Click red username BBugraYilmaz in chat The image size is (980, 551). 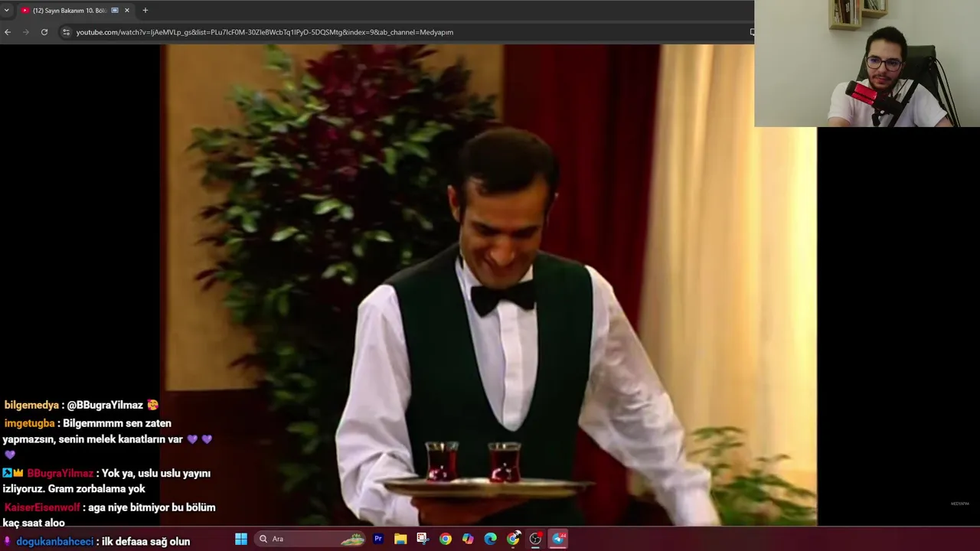(x=60, y=473)
